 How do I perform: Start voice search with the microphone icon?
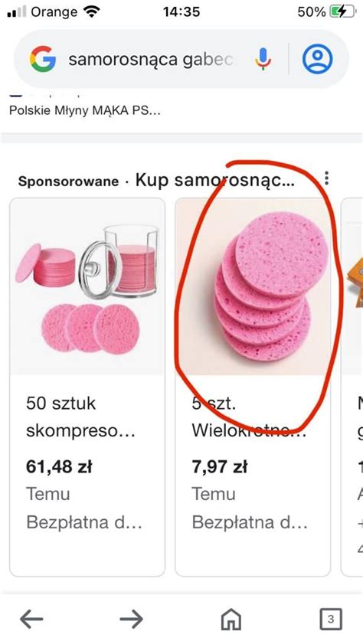tap(263, 59)
